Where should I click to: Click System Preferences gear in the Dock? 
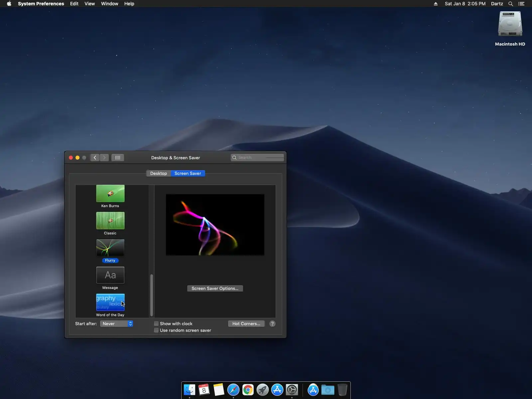pos(292,390)
